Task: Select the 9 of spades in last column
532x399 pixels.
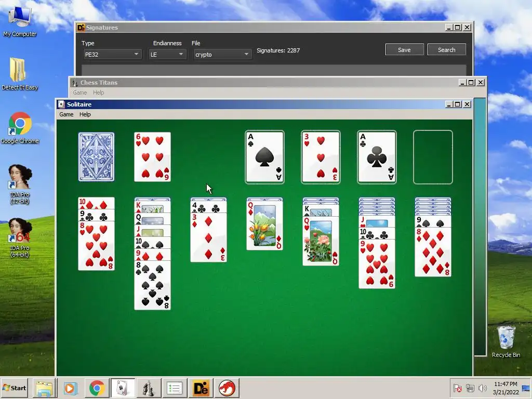Action: click(433, 221)
